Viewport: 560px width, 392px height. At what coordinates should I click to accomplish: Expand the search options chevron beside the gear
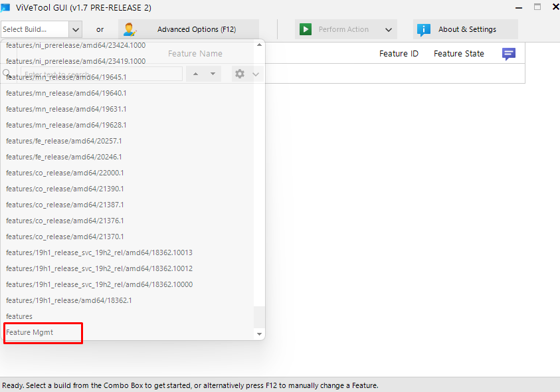(x=256, y=74)
